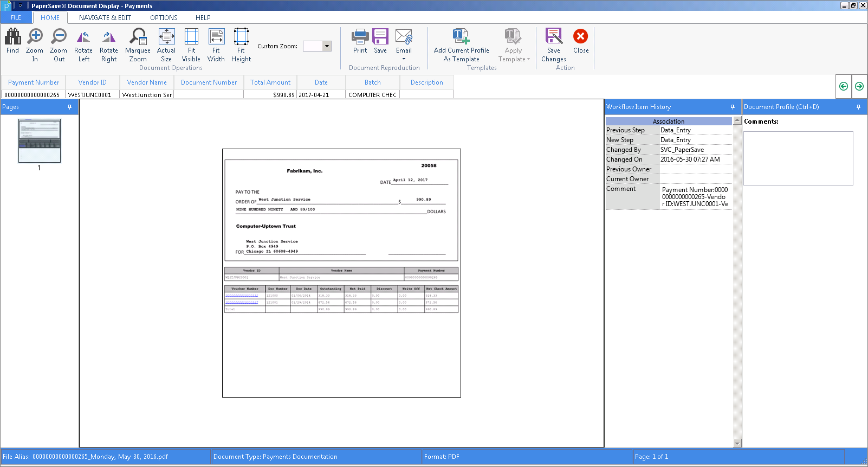Print the document
The width and height of the screenshot is (868, 467).
(360, 37)
